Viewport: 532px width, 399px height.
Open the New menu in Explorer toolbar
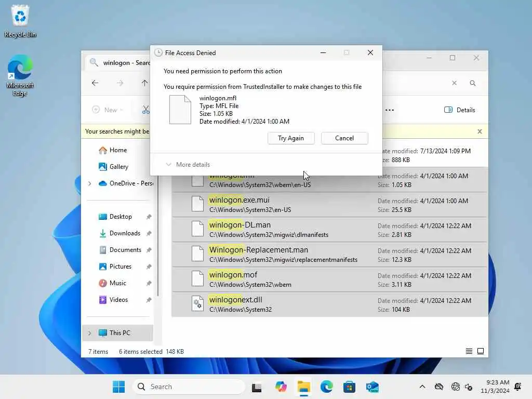click(108, 110)
